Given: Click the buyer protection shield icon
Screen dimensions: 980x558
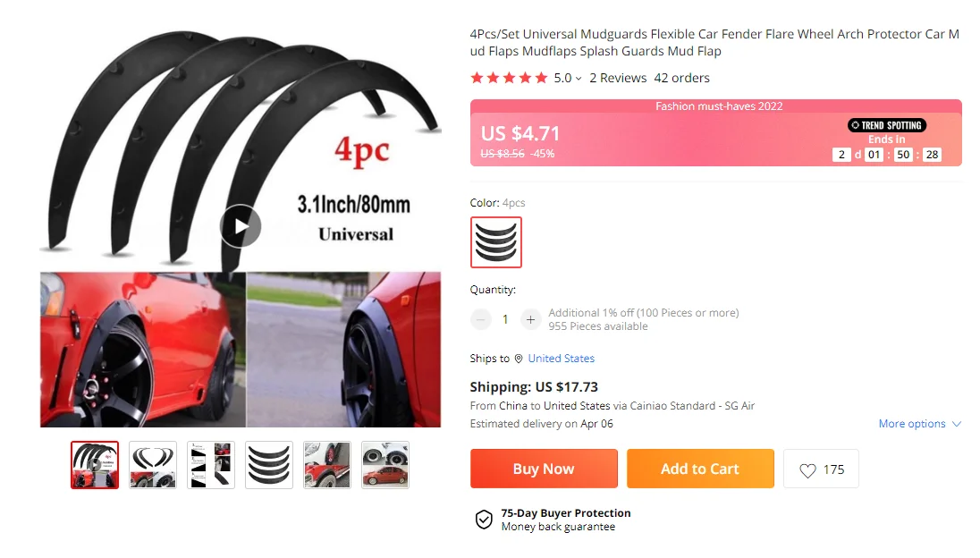Looking at the screenshot, I should pyautogui.click(x=484, y=520).
